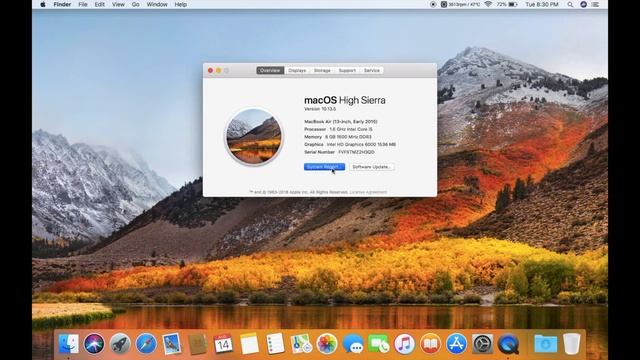This screenshot has width=640, height=360.
Task: Open Safari compass icon in Dock
Action: pyautogui.click(x=146, y=343)
